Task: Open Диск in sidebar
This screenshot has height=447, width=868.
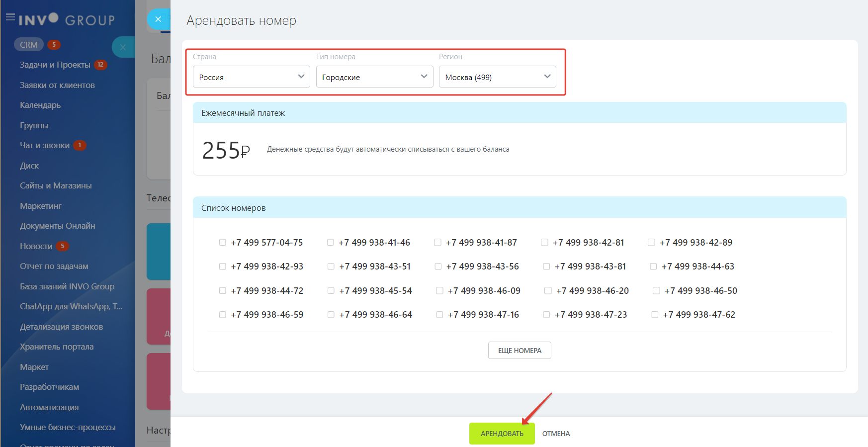Action: pos(29,166)
